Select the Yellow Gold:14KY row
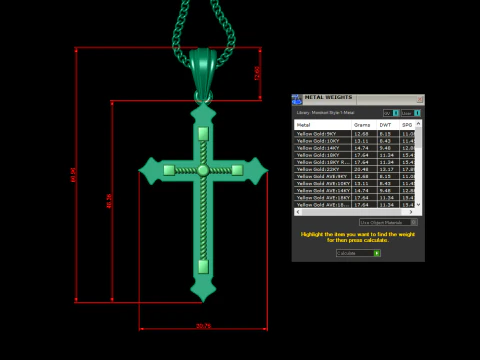The image size is (480, 360). [355, 148]
